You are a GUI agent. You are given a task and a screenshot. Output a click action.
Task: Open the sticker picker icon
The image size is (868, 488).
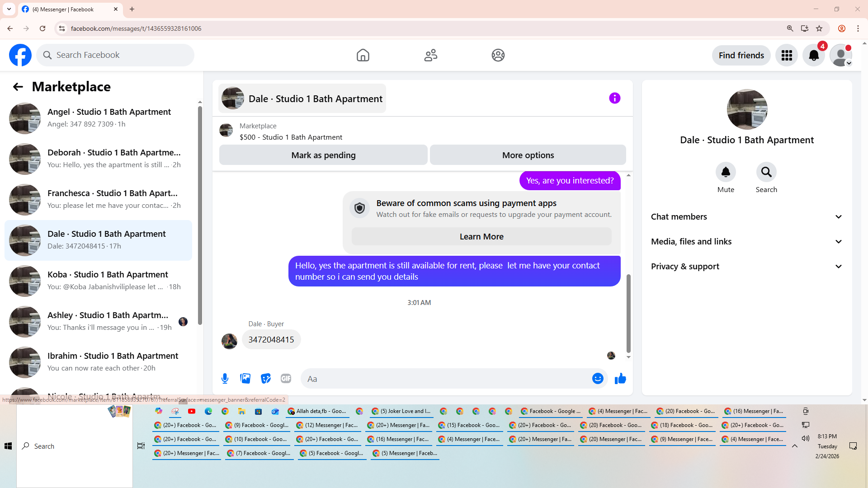tap(266, 379)
